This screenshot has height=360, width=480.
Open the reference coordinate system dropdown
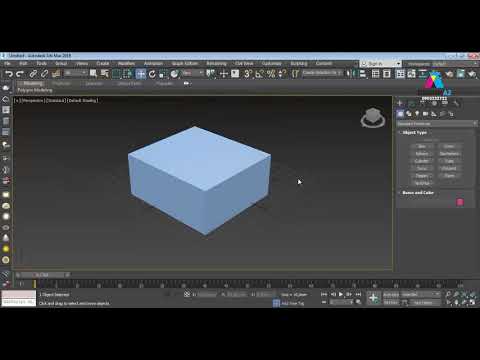[193, 73]
